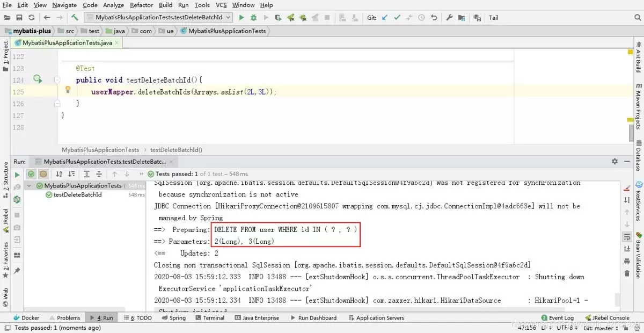
Task: Collapse the MybatisPlusApplicationTests tree node
Action: (x=30, y=186)
